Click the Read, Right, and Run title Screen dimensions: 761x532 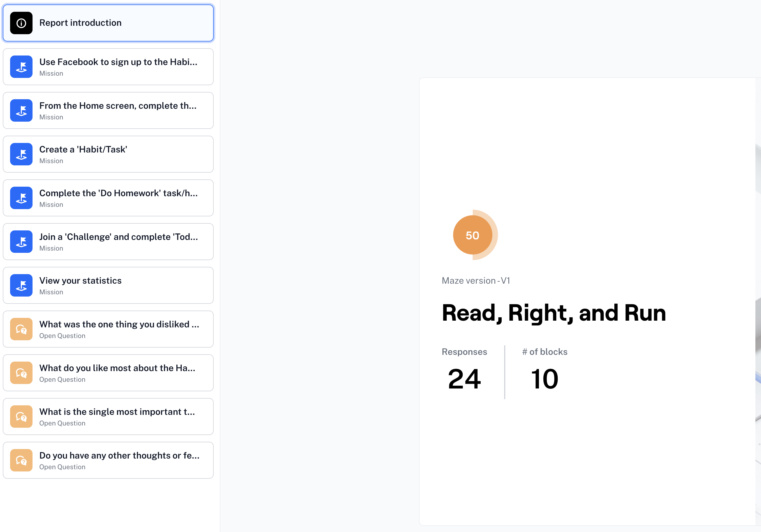pyautogui.click(x=554, y=313)
